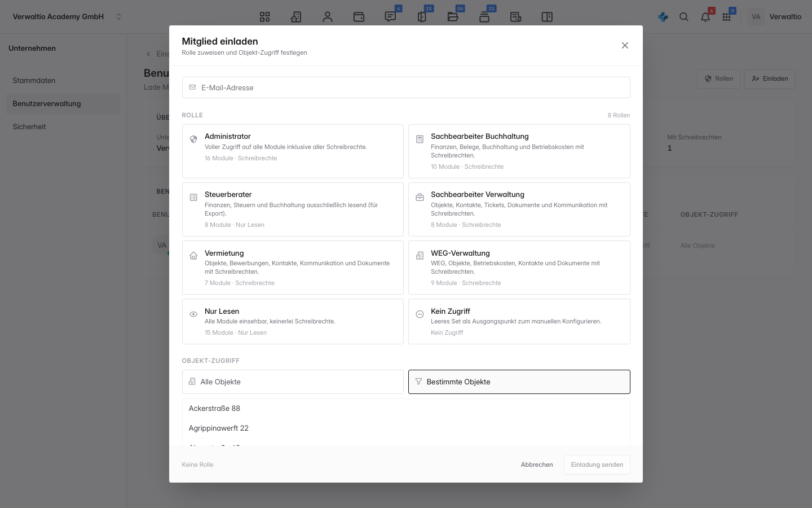Viewport: 812px width, 508px height.
Task: Open the Verwaltio Academy GmbH company switcher
Action: tap(67, 17)
